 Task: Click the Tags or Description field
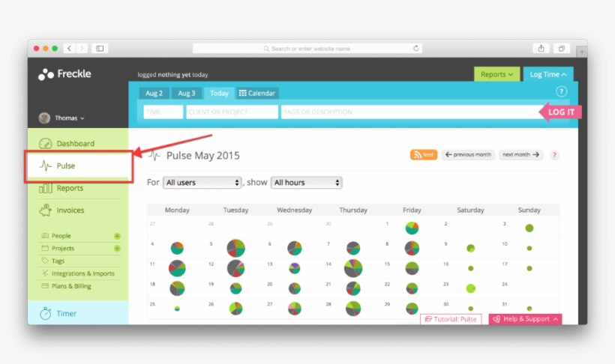click(412, 112)
